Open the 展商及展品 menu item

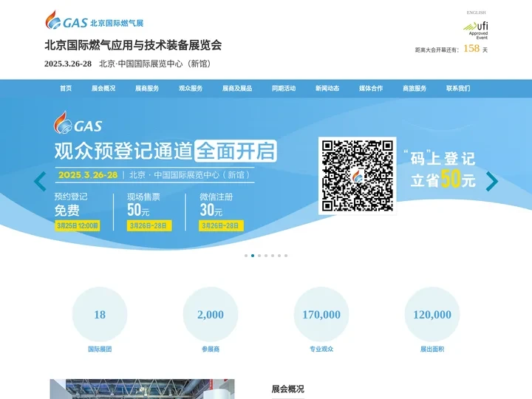click(237, 88)
